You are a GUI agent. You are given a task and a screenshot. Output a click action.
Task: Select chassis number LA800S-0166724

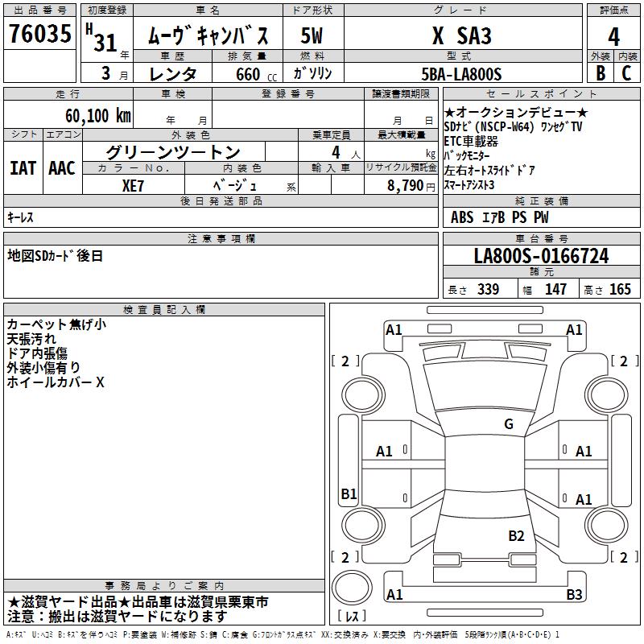point(541,256)
